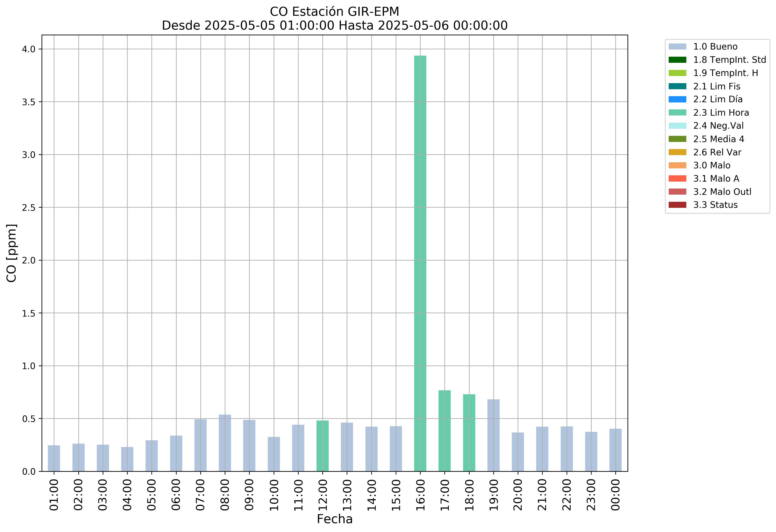Click the 2.3 Lim Hora legend swatch
Screen dimensions: 776x532
678,113
